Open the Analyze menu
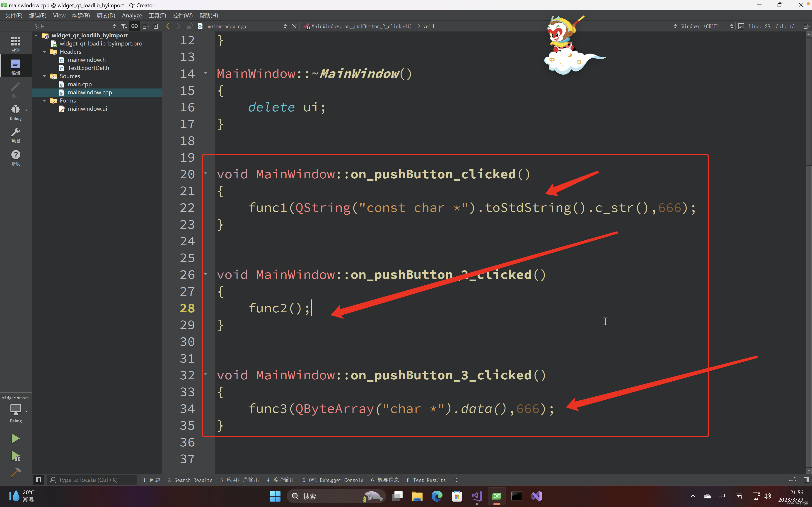 [x=132, y=15]
